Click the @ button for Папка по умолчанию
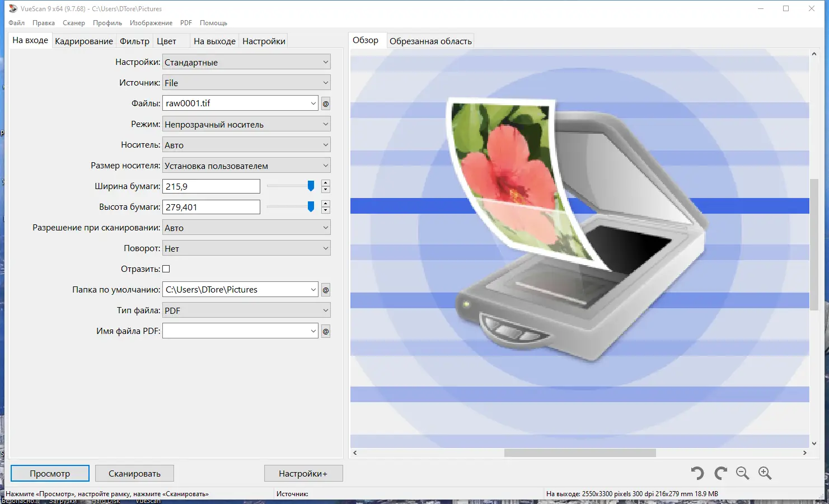 (326, 290)
